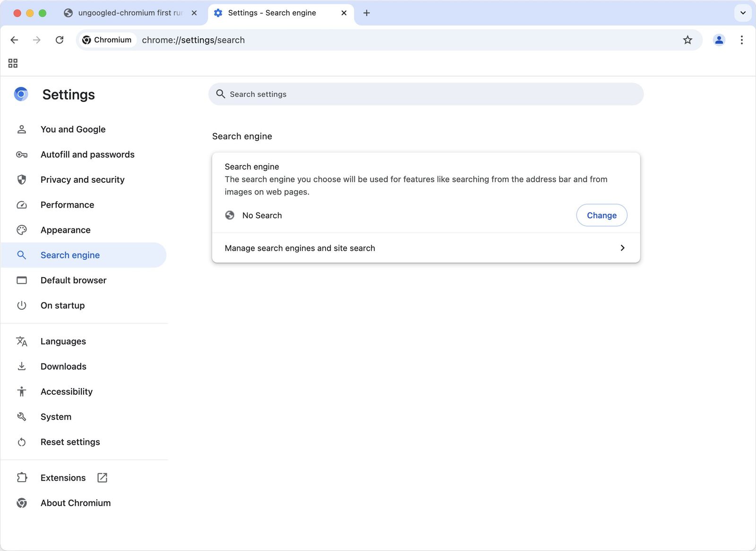Select the Privacy and security shield icon
The height and width of the screenshot is (551, 756).
[x=22, y=179]
